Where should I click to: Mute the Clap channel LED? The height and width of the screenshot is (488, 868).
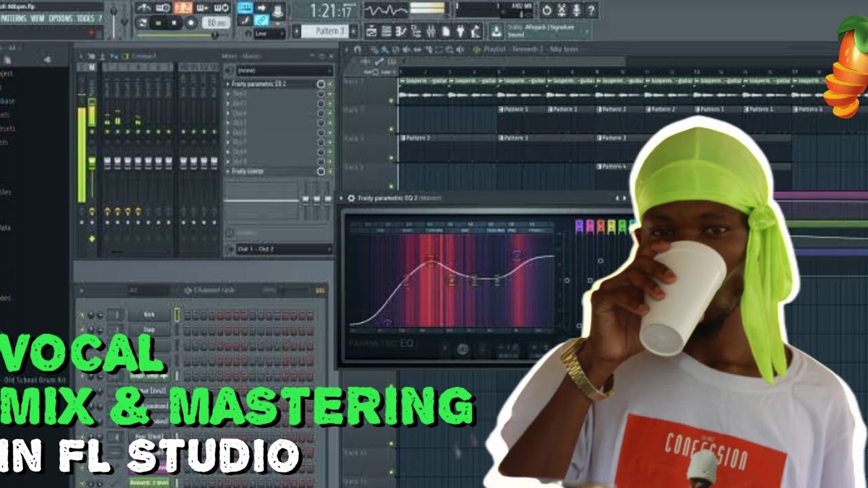[x=82, y=330]
